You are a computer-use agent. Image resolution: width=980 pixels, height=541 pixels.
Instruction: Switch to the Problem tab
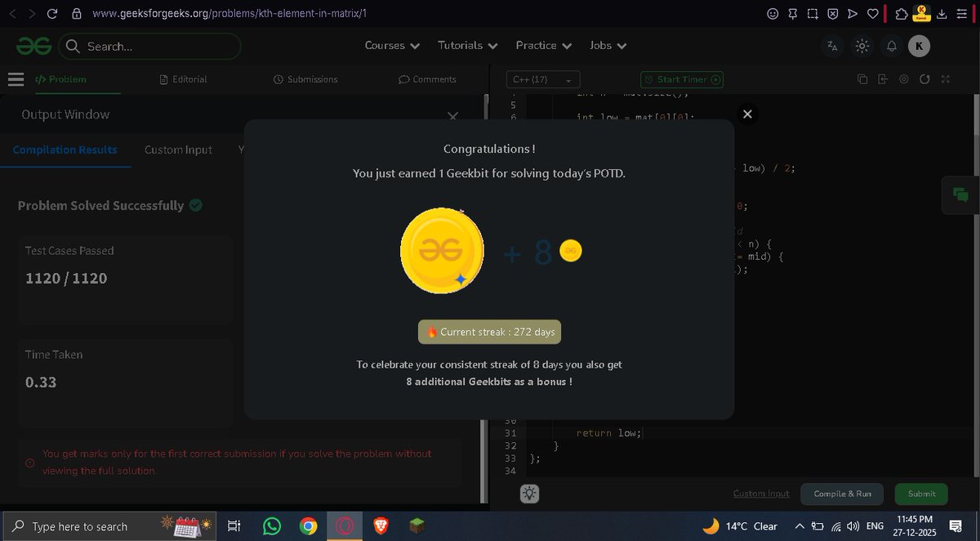60,79
